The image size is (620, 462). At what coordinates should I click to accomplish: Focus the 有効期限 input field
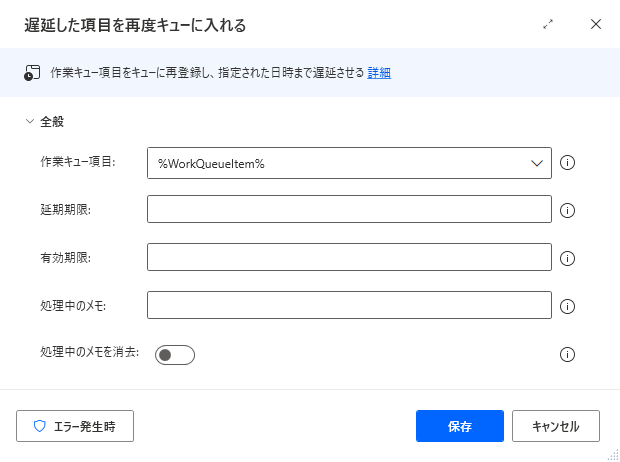pos(349,257)
